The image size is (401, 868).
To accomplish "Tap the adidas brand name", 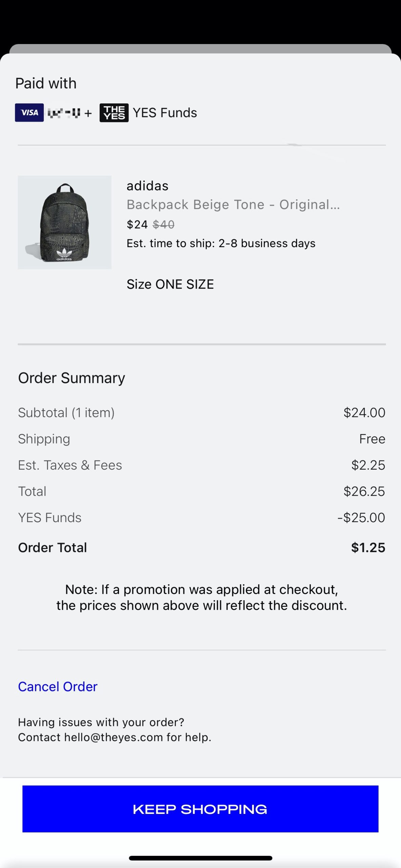I will coord(147,186).
